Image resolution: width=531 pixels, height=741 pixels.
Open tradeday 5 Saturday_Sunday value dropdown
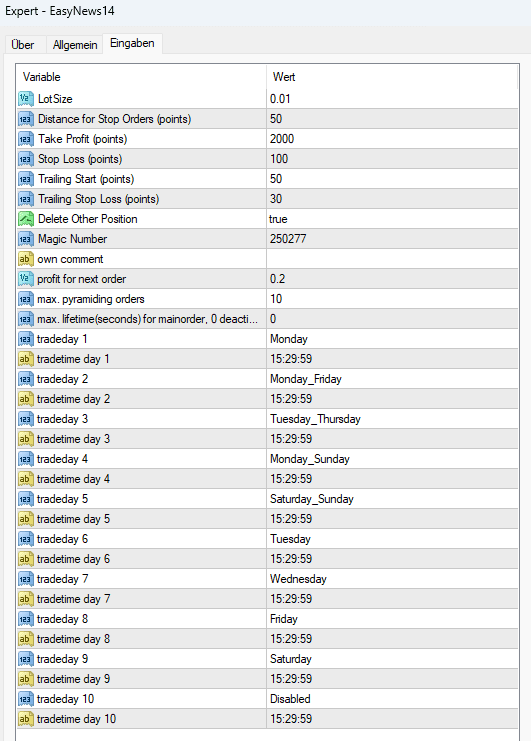coord(392,499)
